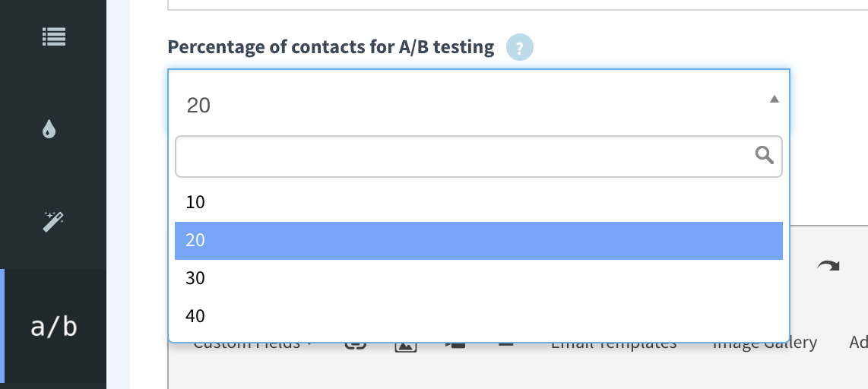868x389 pixels.
Task: Open Image Gallery in editor toolbar
Action: pyautogui.click(x=765, y=345)
